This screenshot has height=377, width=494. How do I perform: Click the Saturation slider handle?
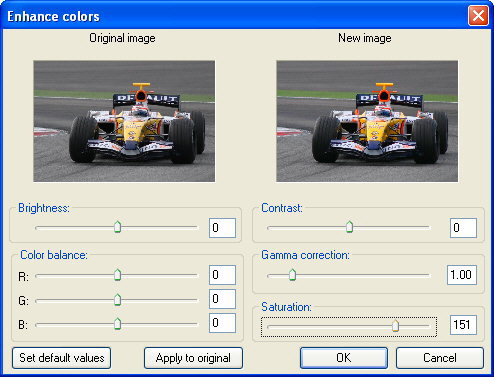395,325
